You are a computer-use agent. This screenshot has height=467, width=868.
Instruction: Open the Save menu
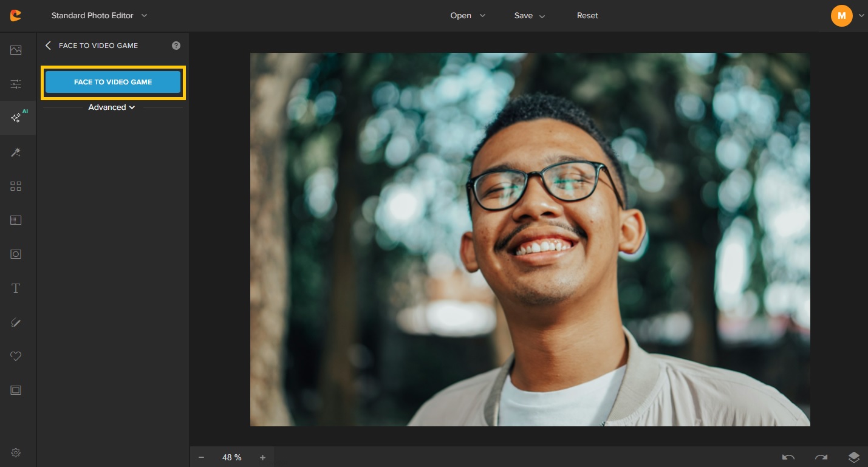pyautogui.click(x=530, y=16)
